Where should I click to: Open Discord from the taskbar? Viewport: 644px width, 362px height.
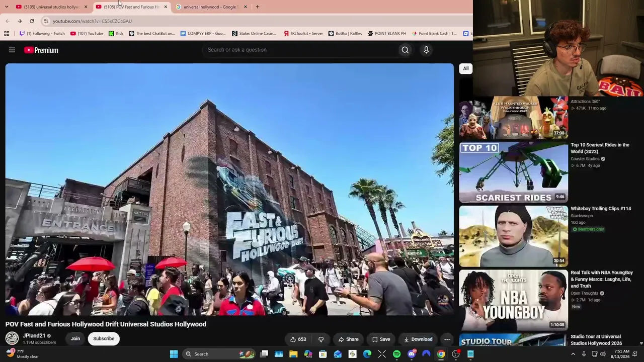[412, 354]
